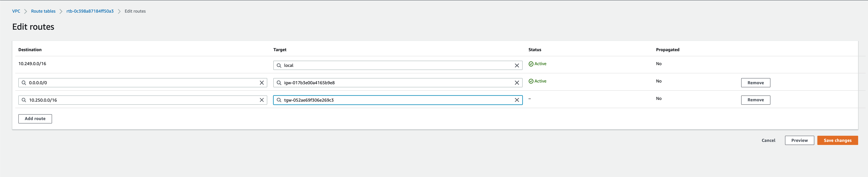Viewport: 868px width, 177px height.
Task: Focus the igw-017b3e00a4165b9e8 target input
Action: coord(398,83)
